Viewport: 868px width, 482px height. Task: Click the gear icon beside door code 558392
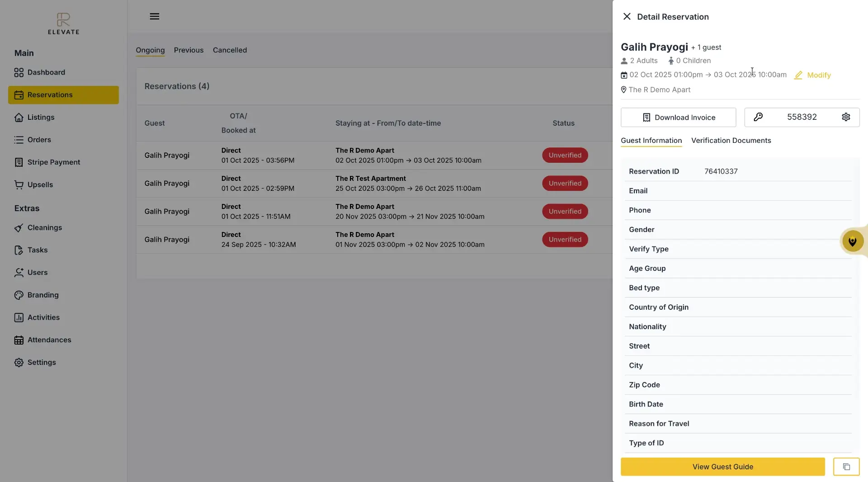pos(846,117)
